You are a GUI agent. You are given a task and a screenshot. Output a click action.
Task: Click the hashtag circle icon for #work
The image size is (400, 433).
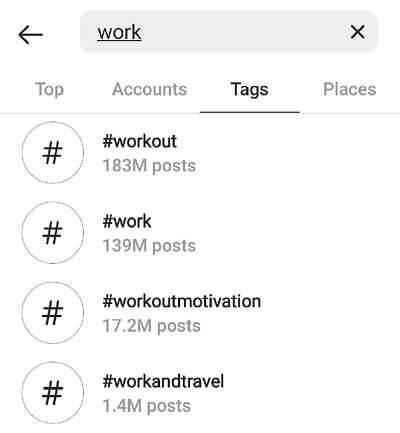[x=53, y=233]
